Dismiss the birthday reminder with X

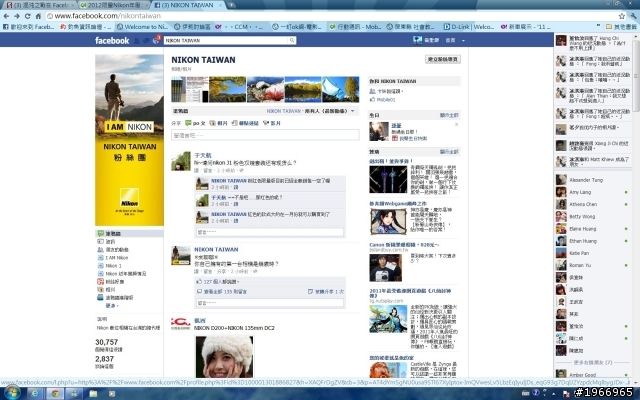coord(456,124)
